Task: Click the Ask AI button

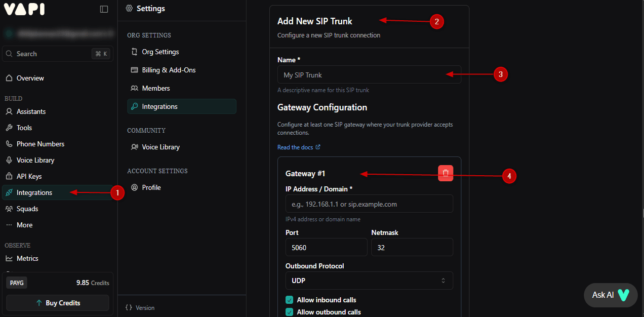Action: 610,295
